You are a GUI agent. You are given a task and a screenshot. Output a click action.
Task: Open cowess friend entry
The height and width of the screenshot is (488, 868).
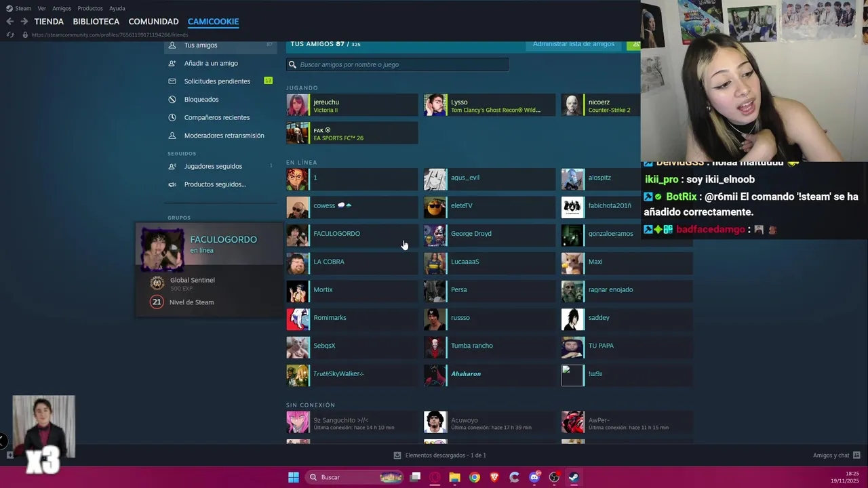click(352, 207)
